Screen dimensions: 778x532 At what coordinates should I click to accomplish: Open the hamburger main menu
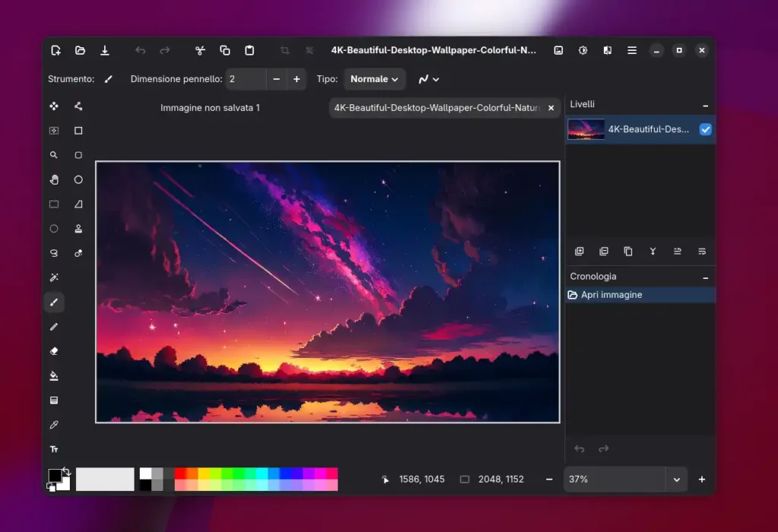click(x=631, y=50)
